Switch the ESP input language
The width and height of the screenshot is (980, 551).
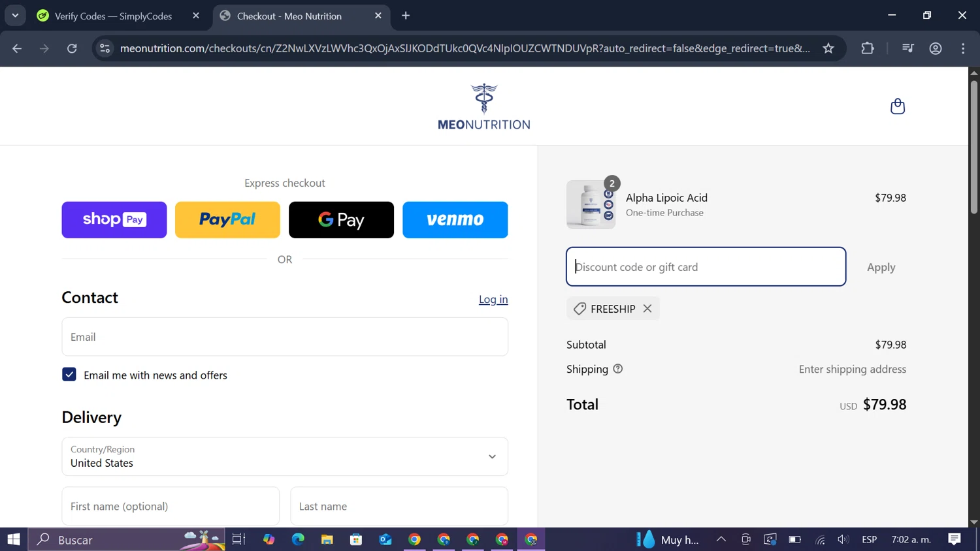(869, 539)
